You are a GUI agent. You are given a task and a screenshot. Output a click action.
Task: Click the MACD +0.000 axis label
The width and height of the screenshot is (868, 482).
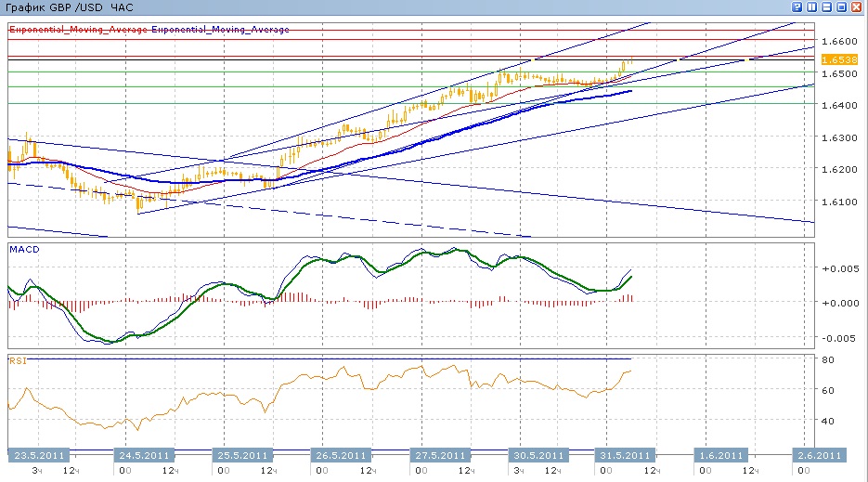840,303
